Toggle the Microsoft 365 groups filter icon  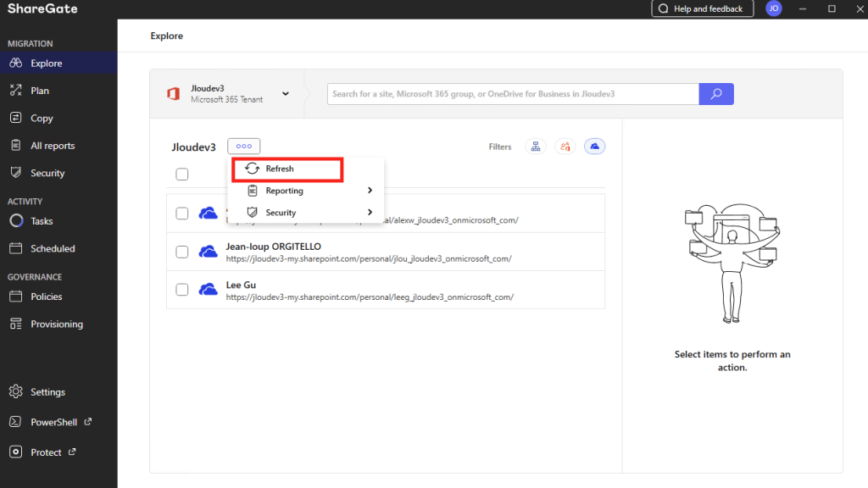(565, 147)
